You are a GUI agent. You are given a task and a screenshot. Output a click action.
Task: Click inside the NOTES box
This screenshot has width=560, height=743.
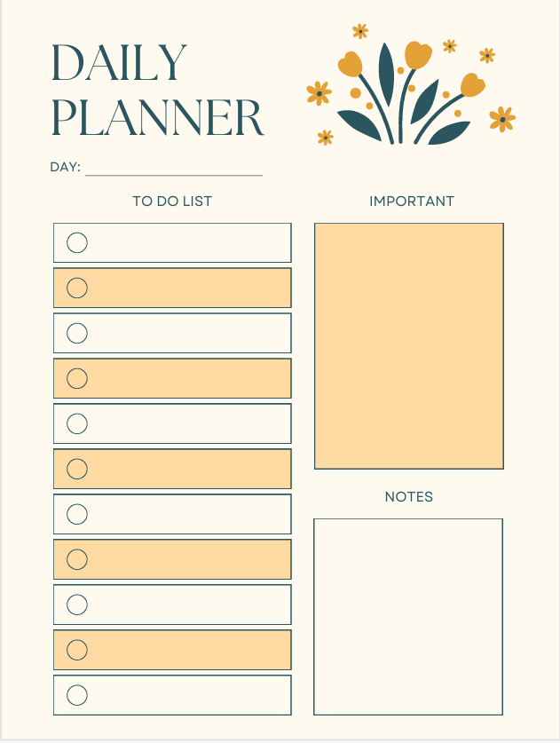pos(408,617)
